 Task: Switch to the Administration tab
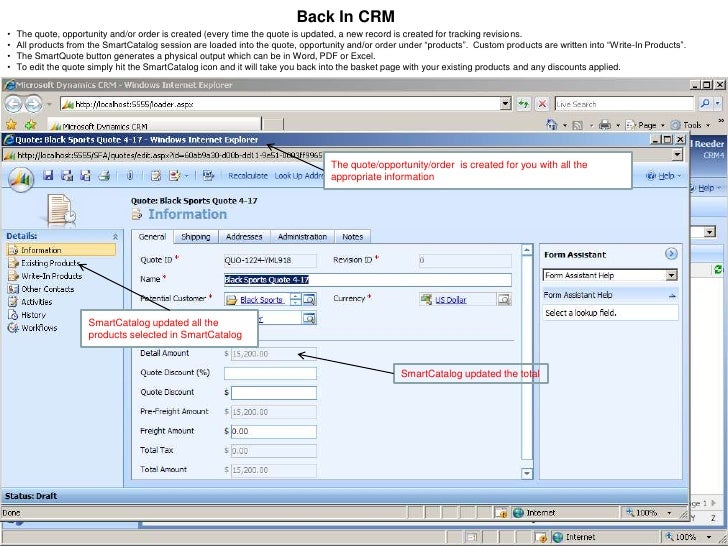point(302,237)
